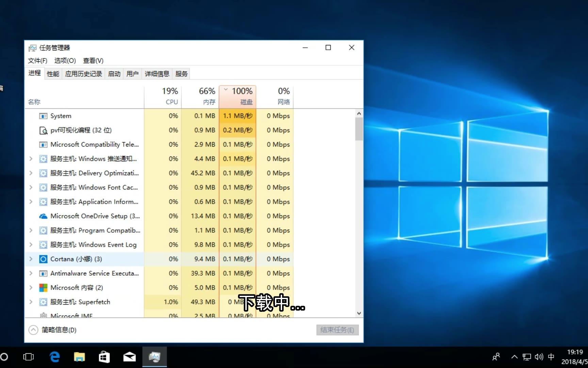Expand 服务主机: Windows Event Log row
Viewport: 588px width, 368px height.
tap(31, 245)
